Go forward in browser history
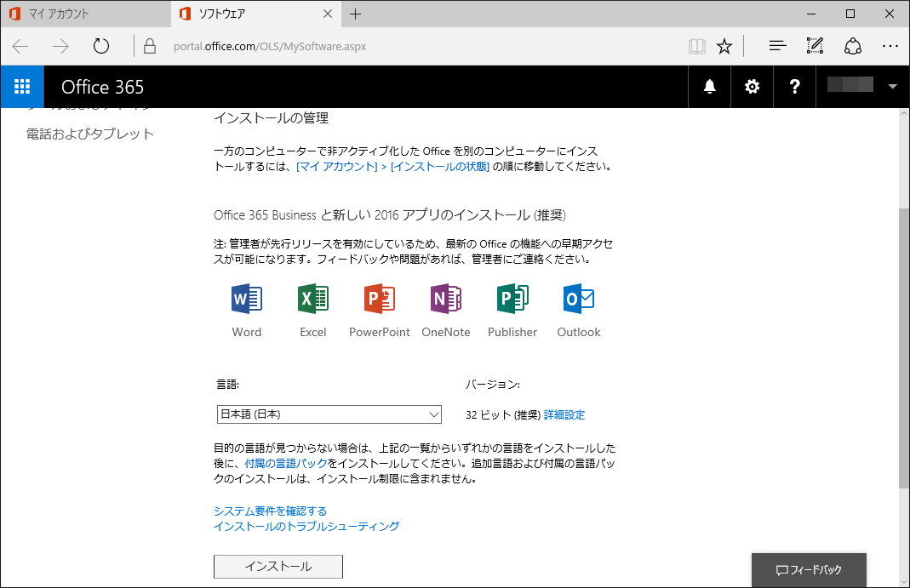 [61, 47]
